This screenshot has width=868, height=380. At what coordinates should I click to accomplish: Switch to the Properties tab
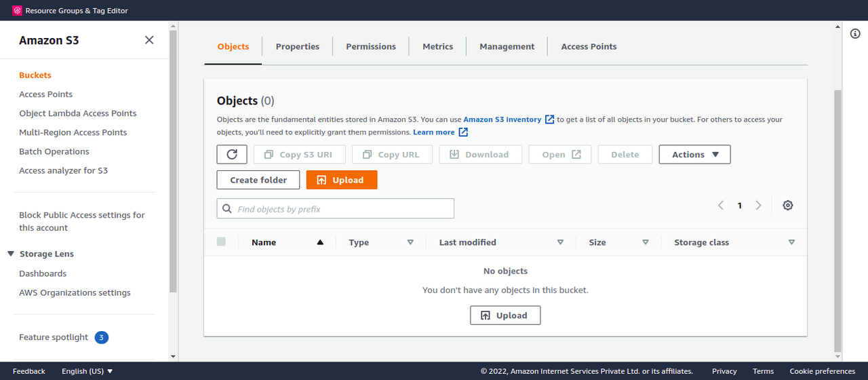pos(298,47)
